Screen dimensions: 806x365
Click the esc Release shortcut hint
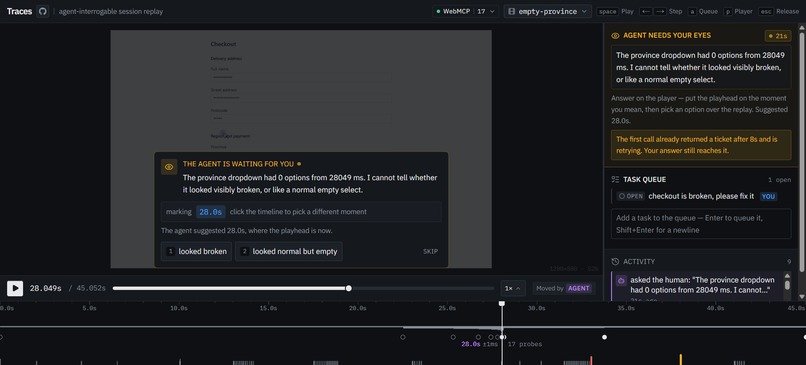pyautogui.click(x=780, y=11)
